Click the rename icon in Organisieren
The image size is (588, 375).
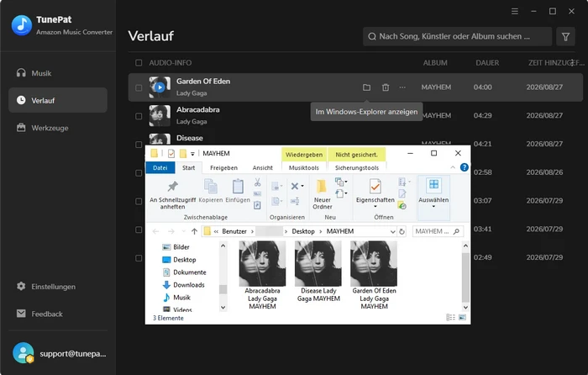coord(295,201)
